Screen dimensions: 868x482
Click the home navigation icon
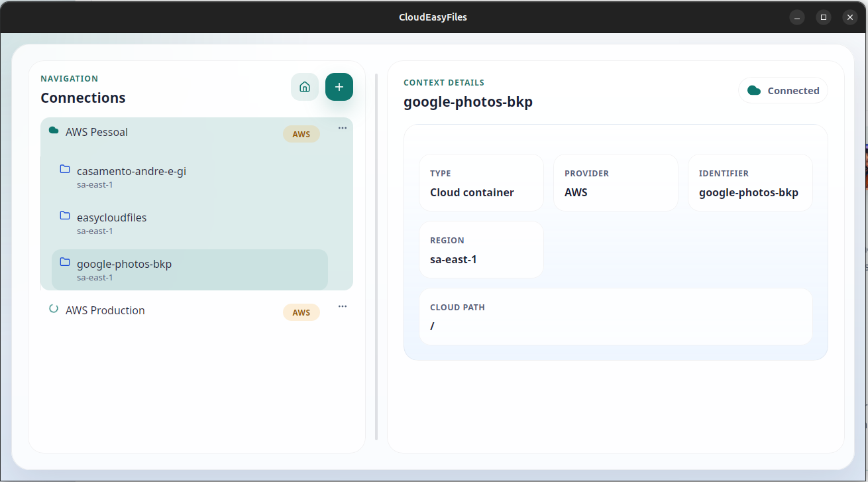(x=305, y=86)
